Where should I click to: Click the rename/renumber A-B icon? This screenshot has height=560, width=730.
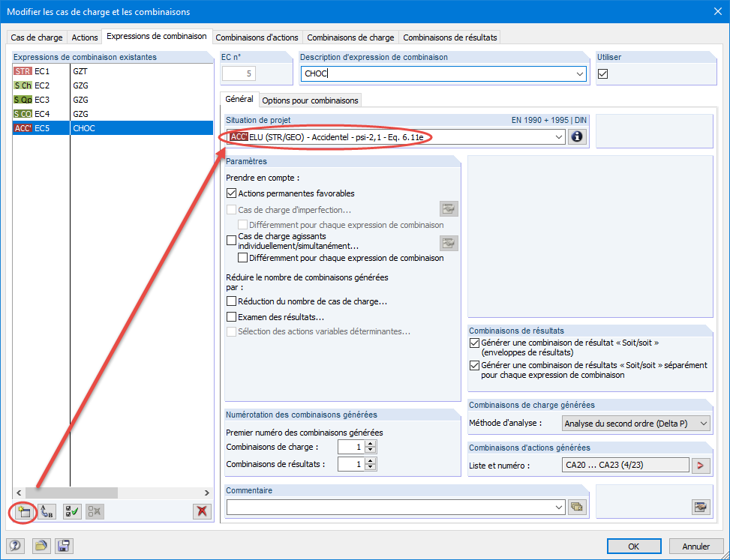tap(47, 511)
